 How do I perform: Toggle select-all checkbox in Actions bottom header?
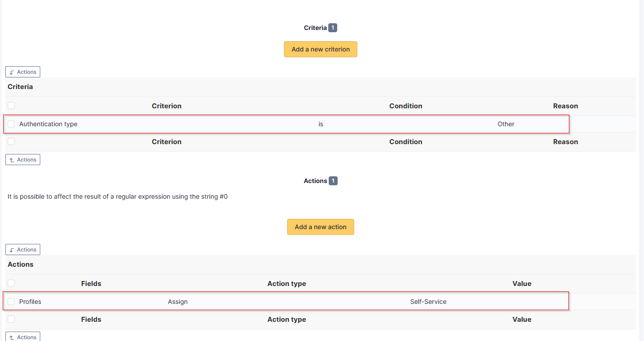point(11,319)
